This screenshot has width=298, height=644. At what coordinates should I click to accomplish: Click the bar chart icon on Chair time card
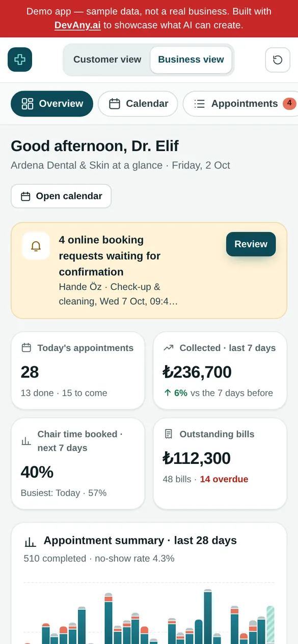(26, 441)
